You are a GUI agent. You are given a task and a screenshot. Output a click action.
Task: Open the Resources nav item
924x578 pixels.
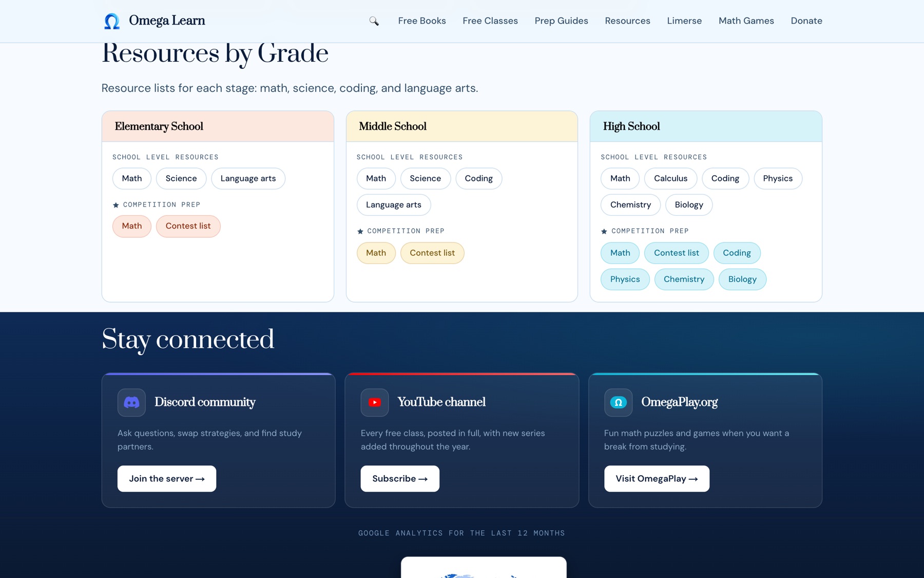point(627,21)
